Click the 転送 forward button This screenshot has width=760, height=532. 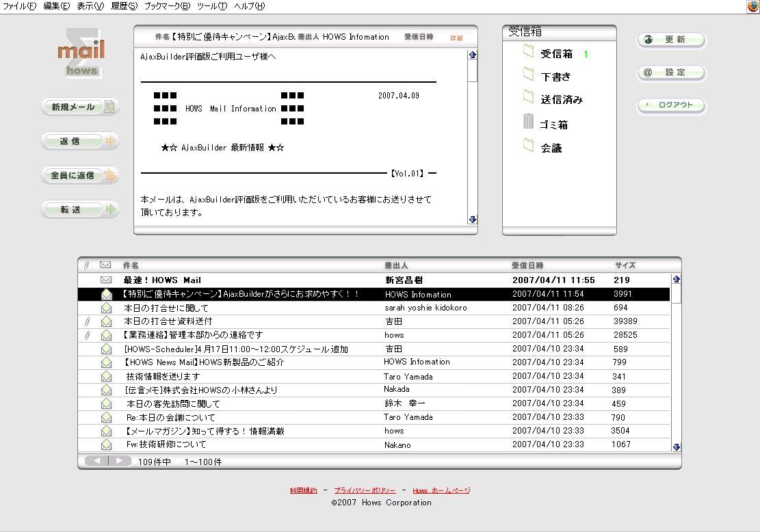click(x=79, y=209)
